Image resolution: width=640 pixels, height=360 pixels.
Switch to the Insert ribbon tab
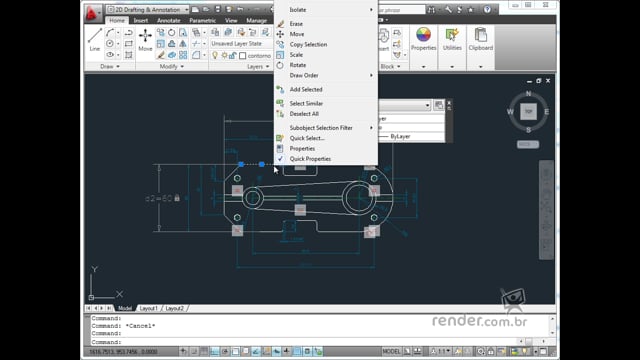pyautogui.click(x=141, y=20)
